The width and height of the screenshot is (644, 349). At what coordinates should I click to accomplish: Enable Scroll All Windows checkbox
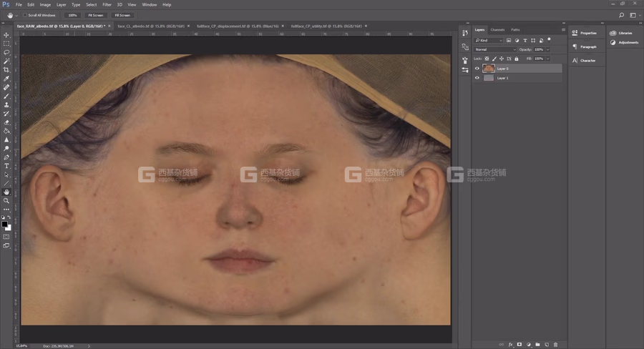tap(24, 15)
